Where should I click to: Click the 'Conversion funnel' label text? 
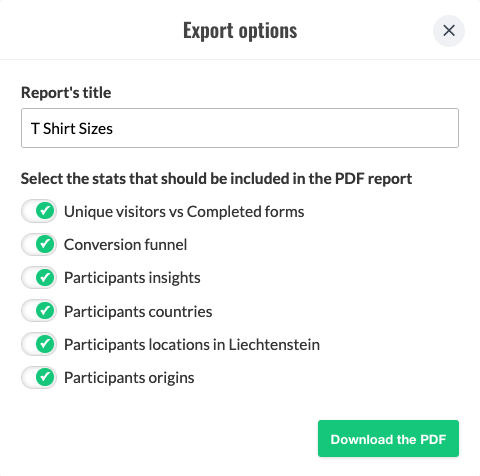pyautogui.click(x=125, y=245)
